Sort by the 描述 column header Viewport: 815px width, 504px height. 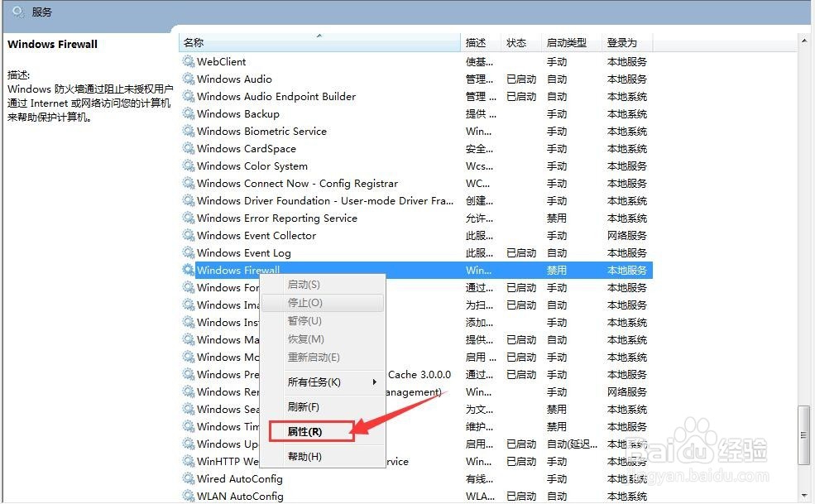(x=480, y=43)
